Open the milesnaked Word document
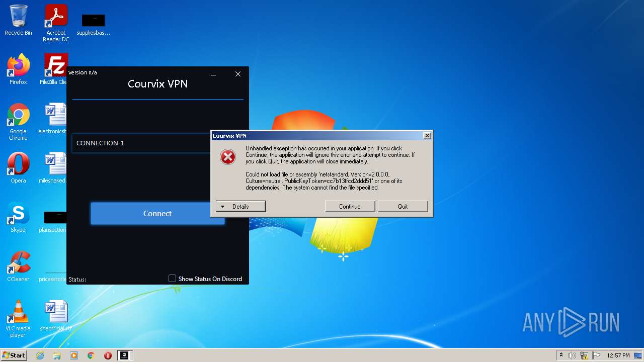 coord(53,168)
